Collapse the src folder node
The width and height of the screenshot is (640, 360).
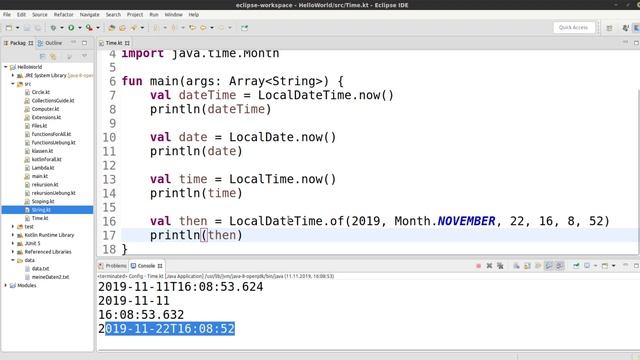coord(13,84)
